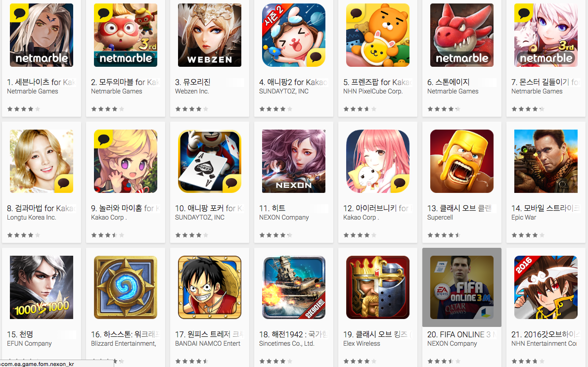Screen dimensions: 588x367
Task: Open the 애니팡 포커 playing card icon
Action: [x=210, y=161]
